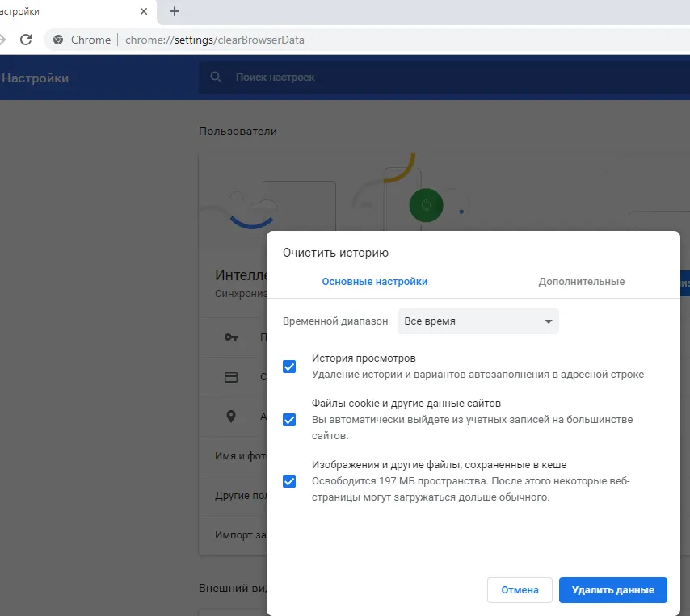Click the passwords key icon in background settings
Screen dimensions: 690x616
pos(231,337)
